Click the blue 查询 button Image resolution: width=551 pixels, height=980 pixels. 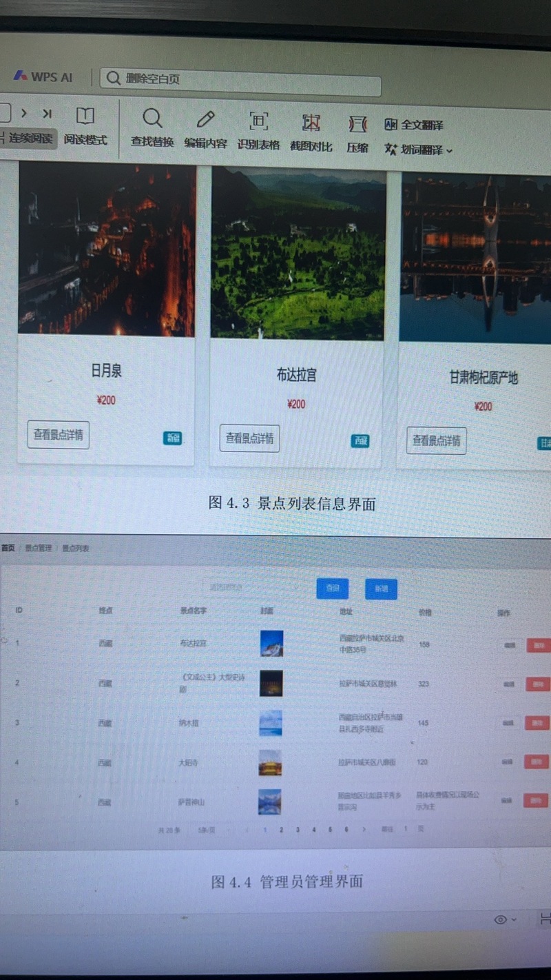point(333,588)
